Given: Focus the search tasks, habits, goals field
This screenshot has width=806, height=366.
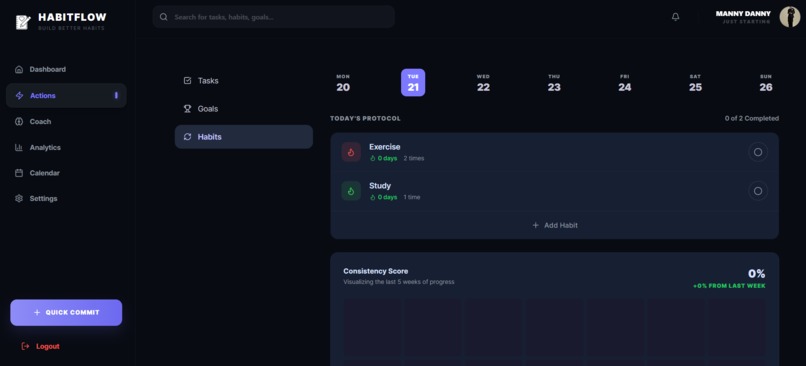Looking at the screenshot, I should pyautogui.click(x=273, y=17).
